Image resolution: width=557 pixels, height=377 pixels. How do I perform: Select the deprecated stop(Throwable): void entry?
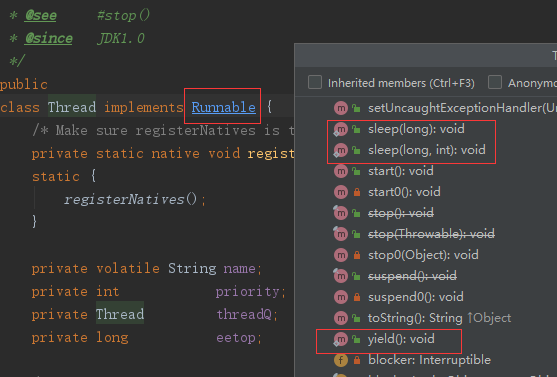pyautogui.click(x=431, y=234)
